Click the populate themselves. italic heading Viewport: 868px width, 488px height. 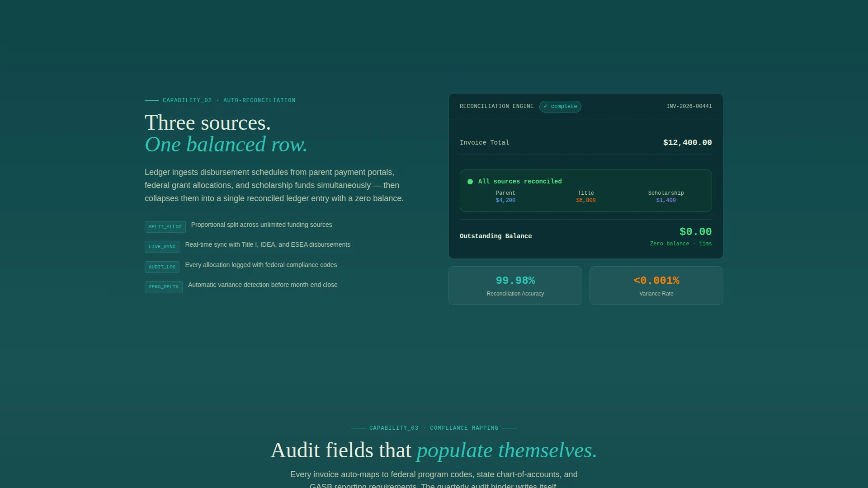tap(507, 450)
